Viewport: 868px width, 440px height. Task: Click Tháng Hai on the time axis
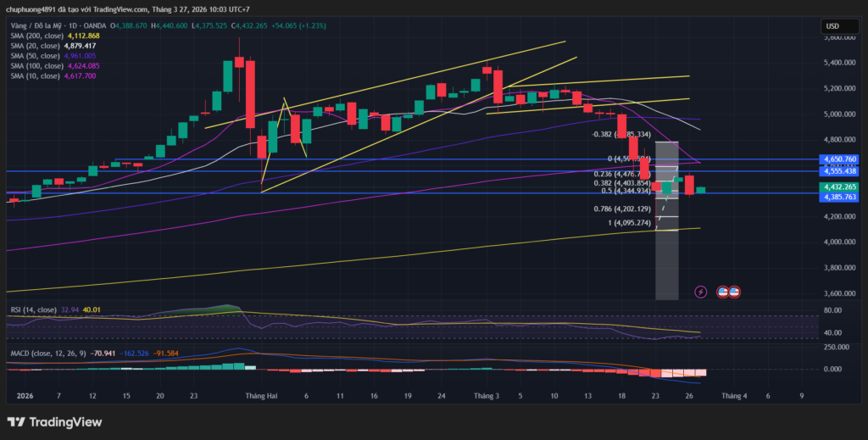pyautogui.click(x=261, y=396)
